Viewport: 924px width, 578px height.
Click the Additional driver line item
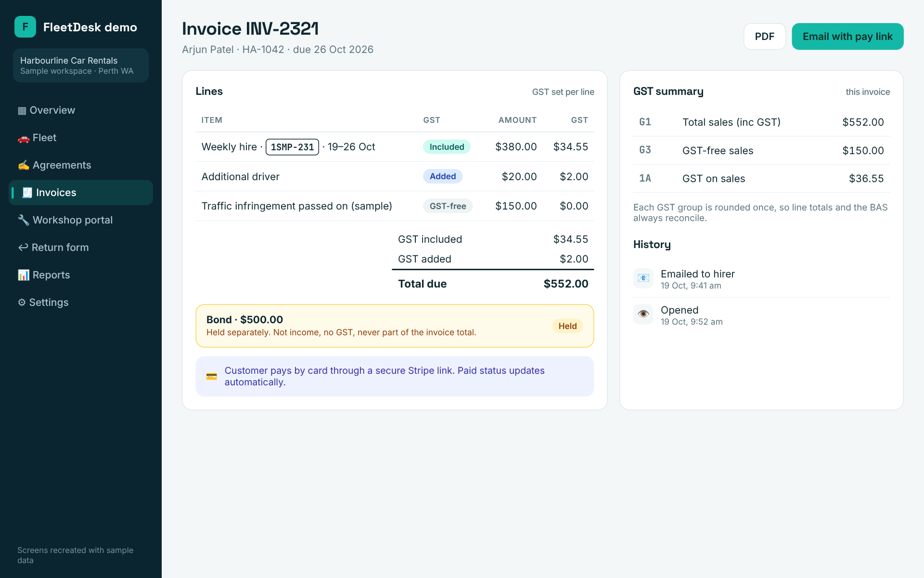point(241,177)
